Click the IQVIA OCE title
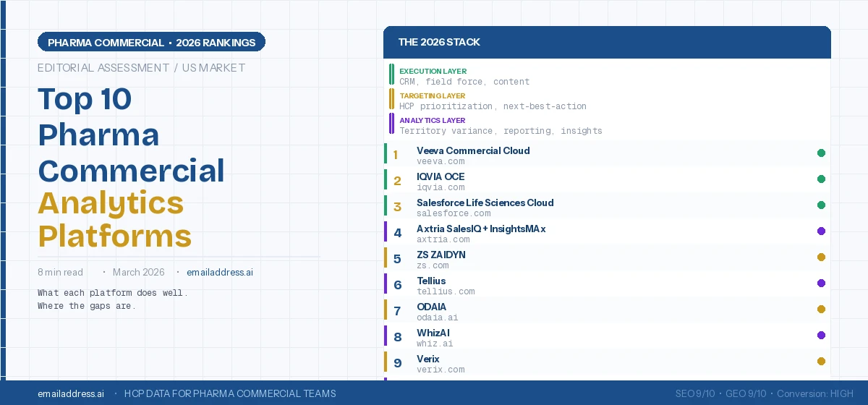 point(441,177)
